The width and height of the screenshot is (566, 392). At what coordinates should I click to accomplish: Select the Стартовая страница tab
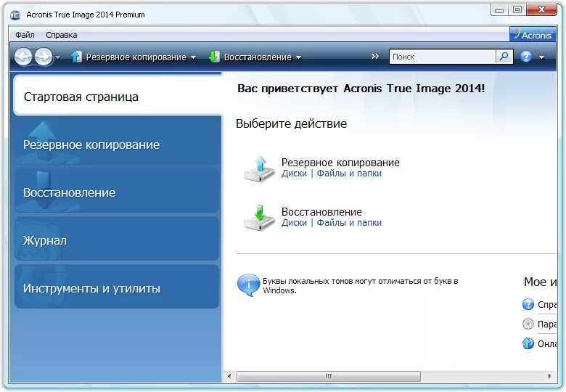click(118, 97)
